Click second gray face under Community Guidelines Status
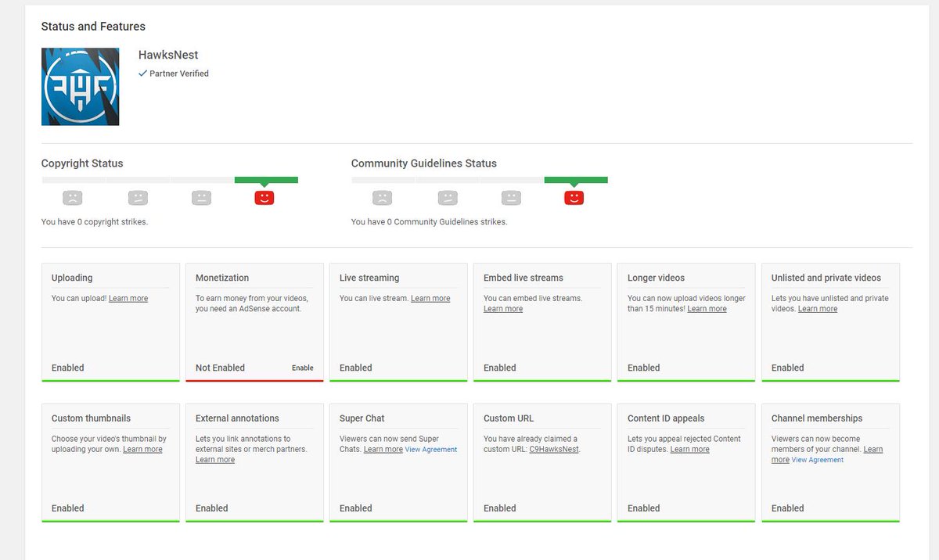 (x=448, y=198)
